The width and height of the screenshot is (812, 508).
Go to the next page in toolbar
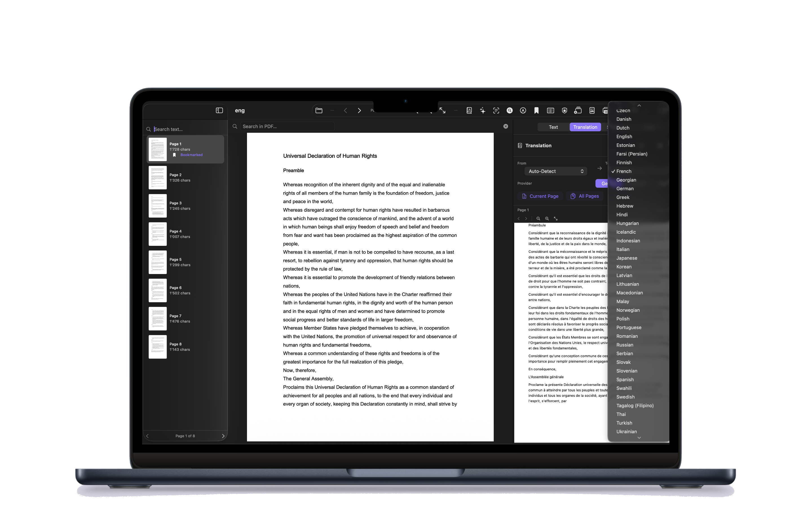point(359,110)
